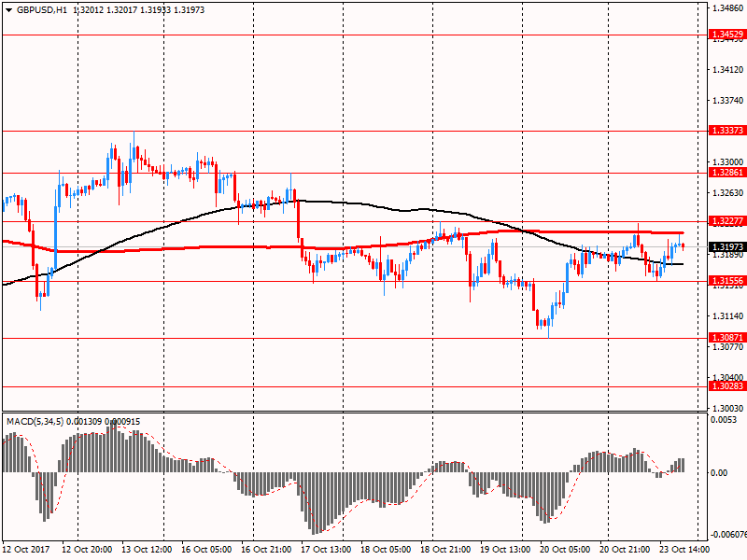747x560 pixels.
Task: Click the 17 Oct 13:00 time label
Action: [x=326, y=550]
